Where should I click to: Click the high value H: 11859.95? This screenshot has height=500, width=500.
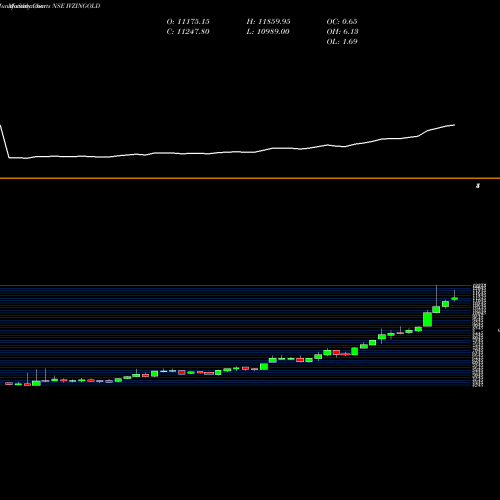pyautogui.click(x=268, y=22)
